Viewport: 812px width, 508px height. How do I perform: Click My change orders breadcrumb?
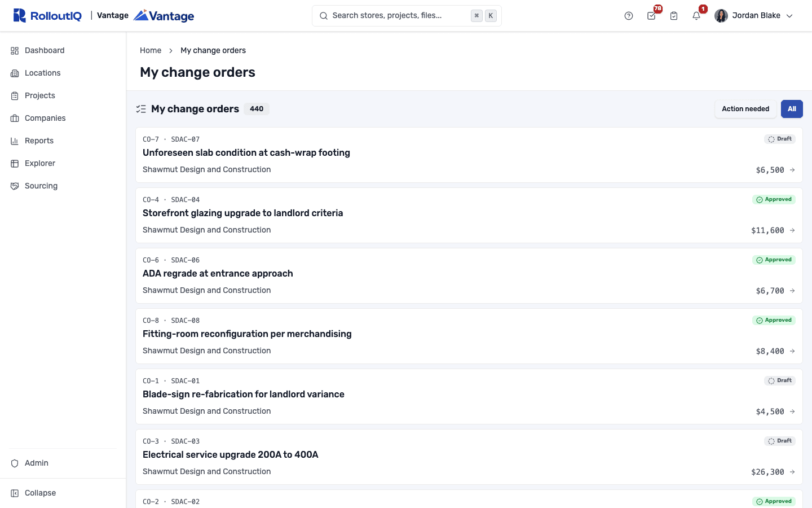pos(213,50)
